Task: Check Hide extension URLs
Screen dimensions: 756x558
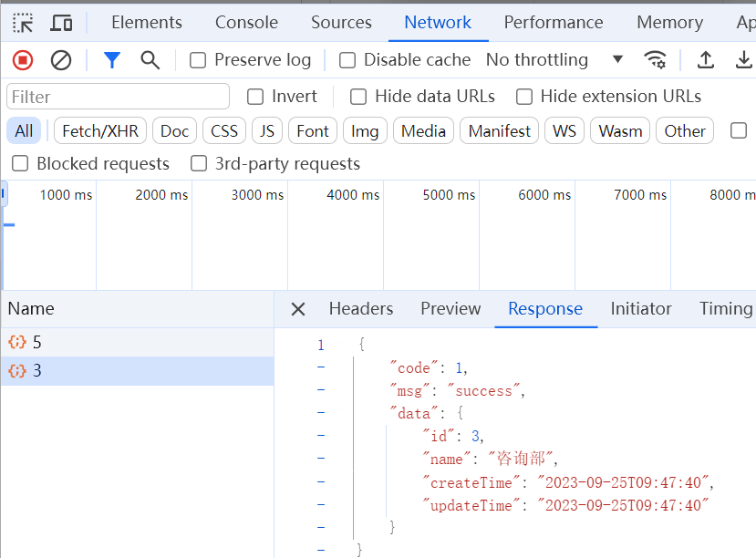Action: click(524, 97)
